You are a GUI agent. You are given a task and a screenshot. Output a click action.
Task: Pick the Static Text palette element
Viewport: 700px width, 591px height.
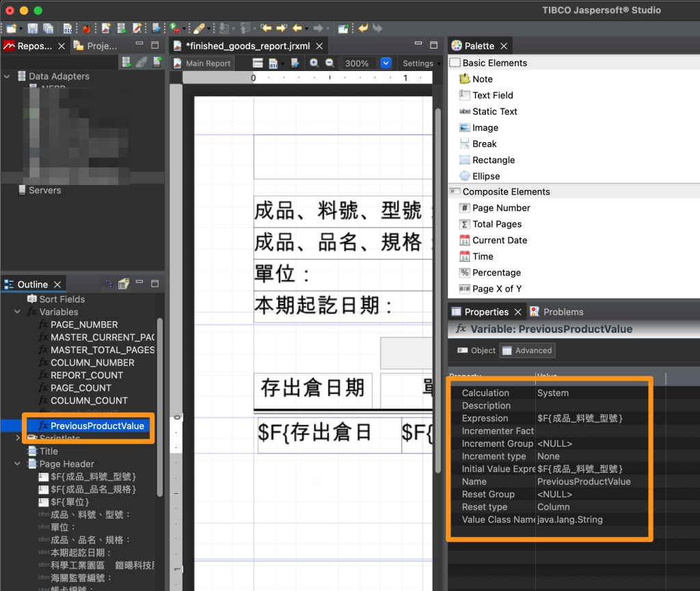[x=494, y=111]
